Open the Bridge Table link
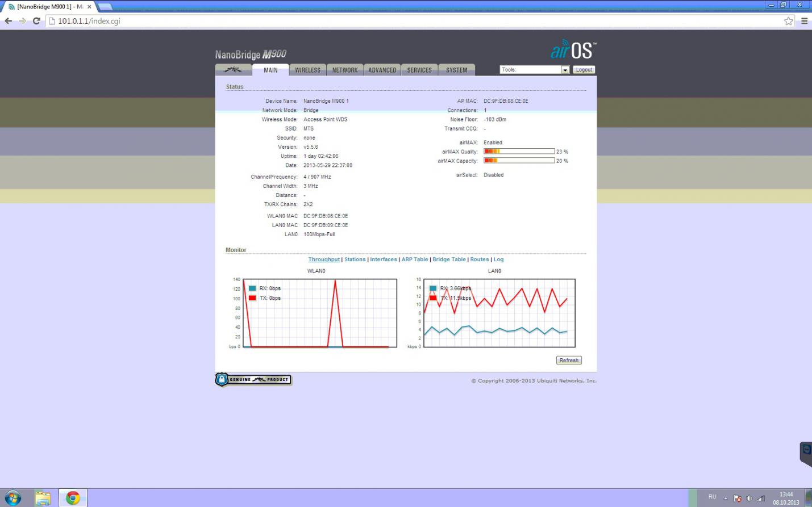 pos(449,259)
